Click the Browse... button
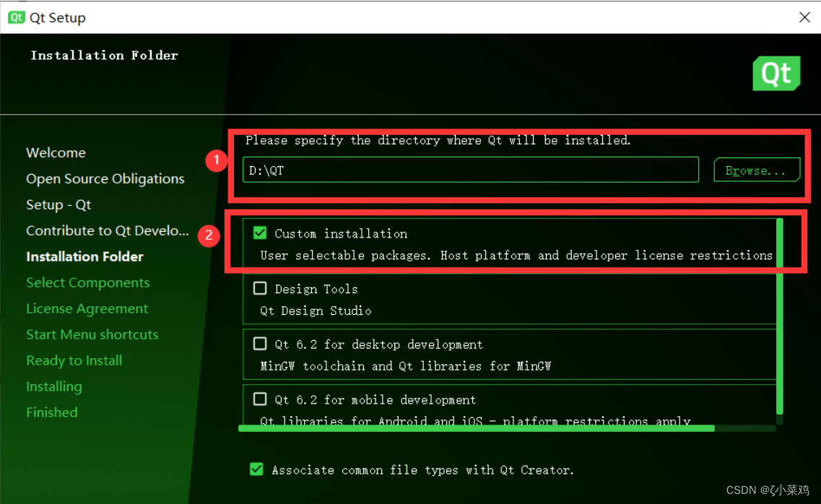 [757, 170]
